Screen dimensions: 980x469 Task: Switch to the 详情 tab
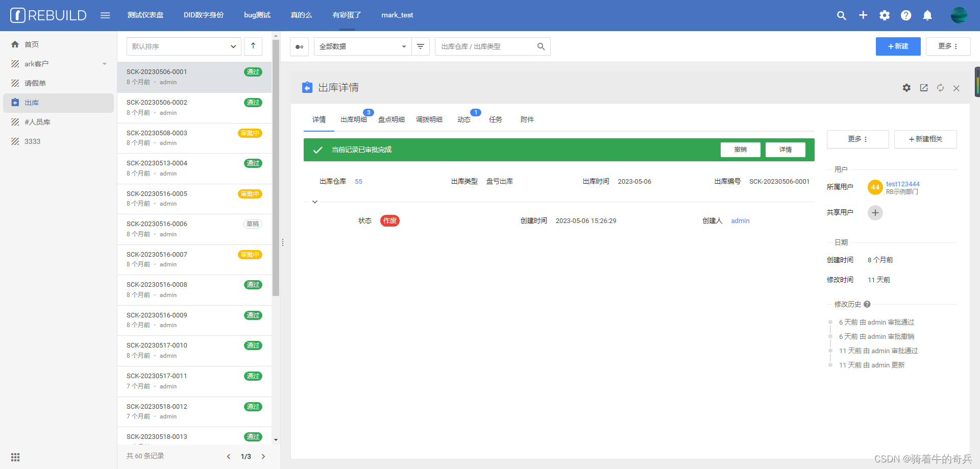tap(319, 120)
